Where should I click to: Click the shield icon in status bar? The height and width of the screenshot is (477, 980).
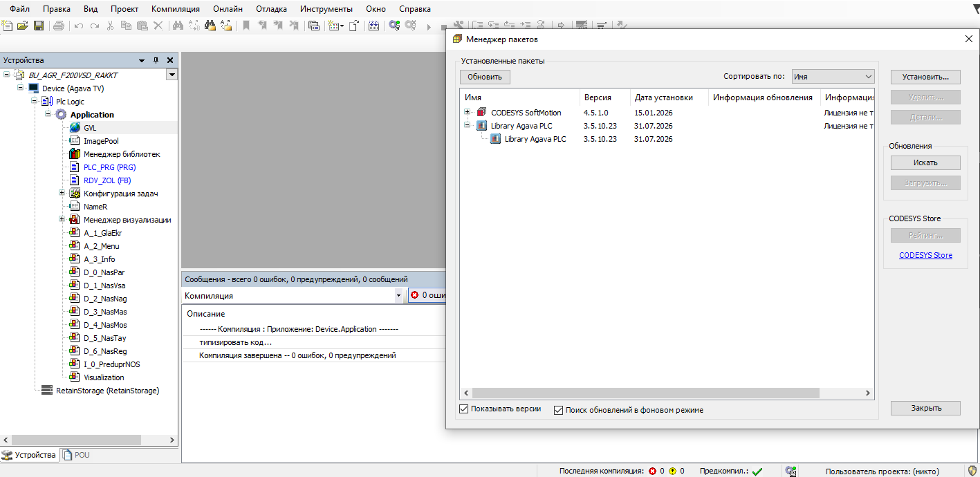972,471
